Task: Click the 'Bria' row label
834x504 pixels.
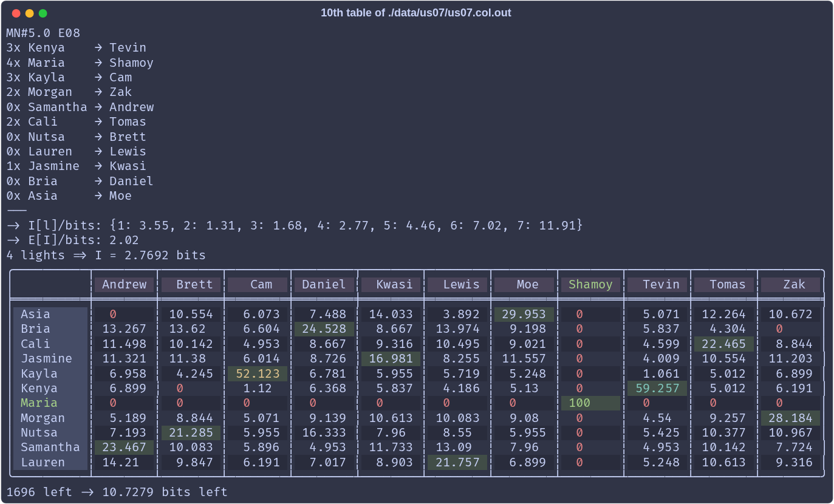Action: tap(50, 329)
